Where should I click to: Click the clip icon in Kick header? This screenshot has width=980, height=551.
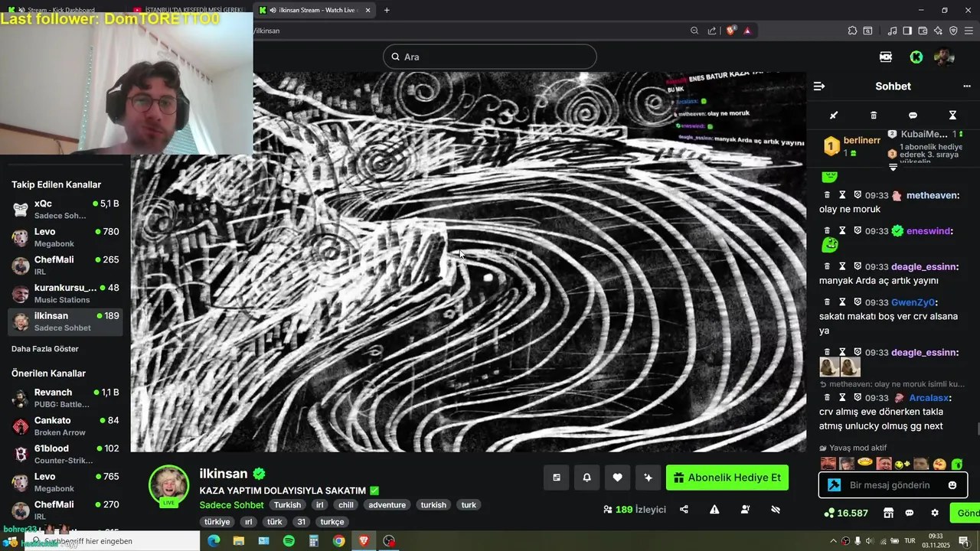(x=886, y=57)
